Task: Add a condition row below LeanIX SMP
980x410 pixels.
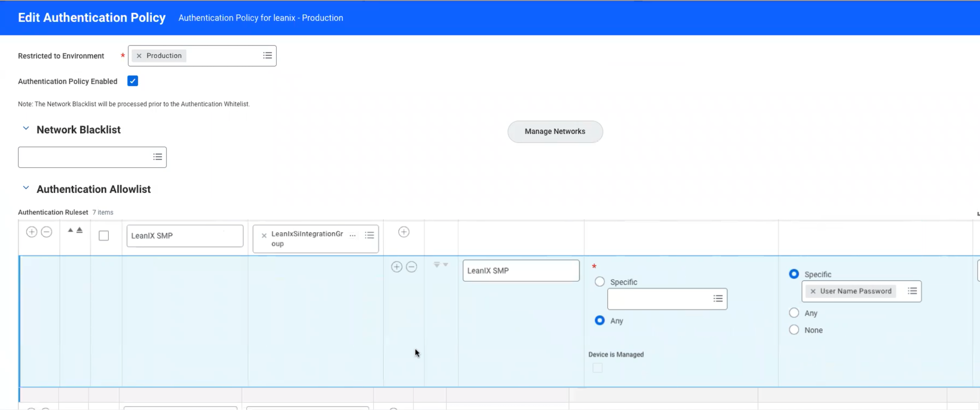Action: coord(396,267)
